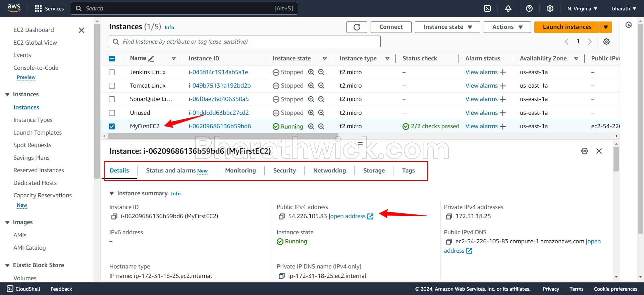Add alarm plus icon for MyFirstEC2
This screenshot has width=644, height=295.
(503, 126)
